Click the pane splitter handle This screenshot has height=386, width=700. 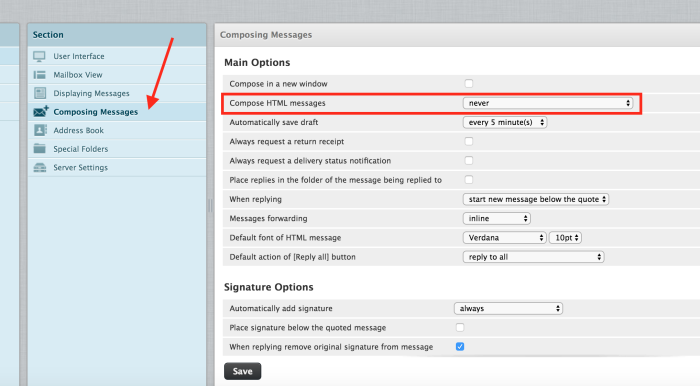210,206
